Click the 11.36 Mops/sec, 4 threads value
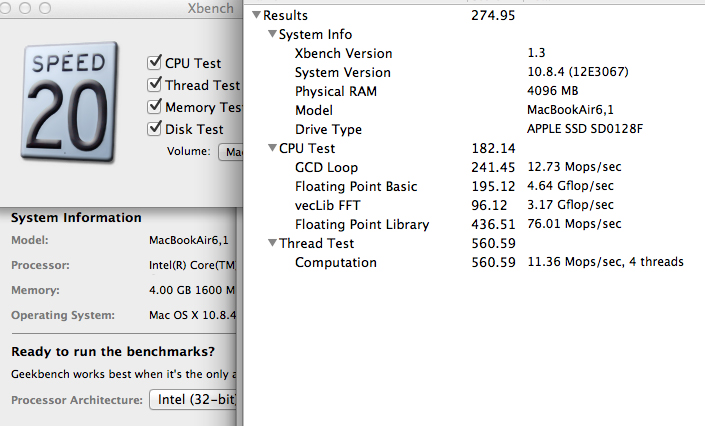Viewport: 705px width, 426px height. pos(606,261)
